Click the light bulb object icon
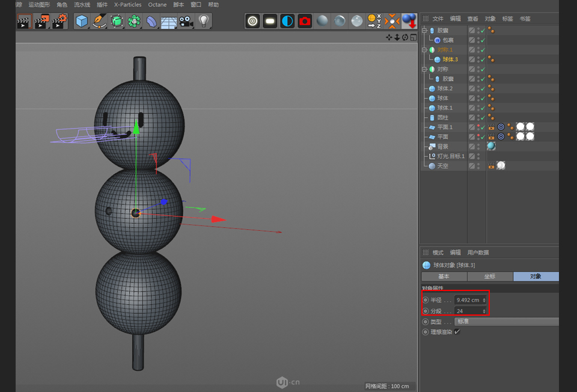Viewport: 577px width, 392px height. tap(204, 21)
